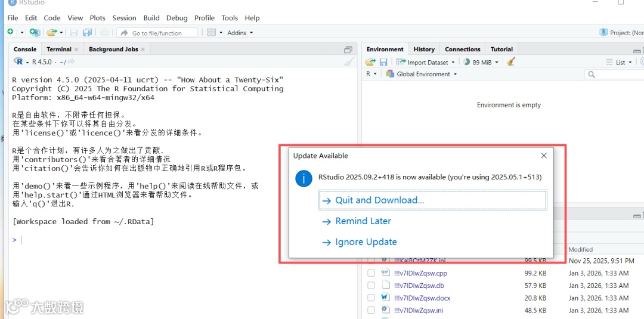644x319 pixels.
Task: Tick the checkbox for !!!v7IDIwZqsw.ini
Action: tap(371, 310)
